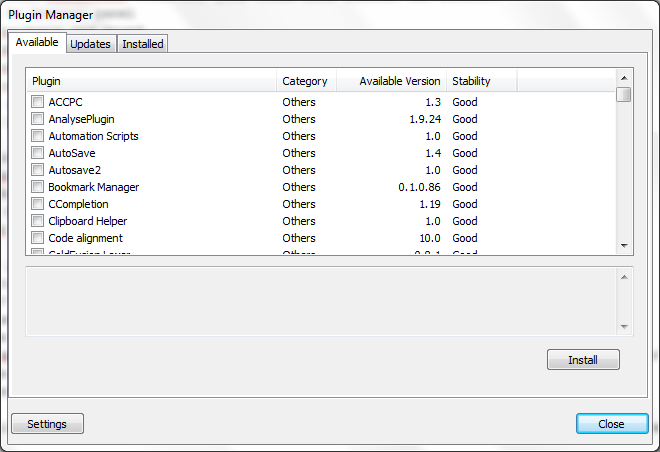Click version 1.4 of AutoSave
The height and width of the screenshot is (452, 660).
click(x=433, y=153)
